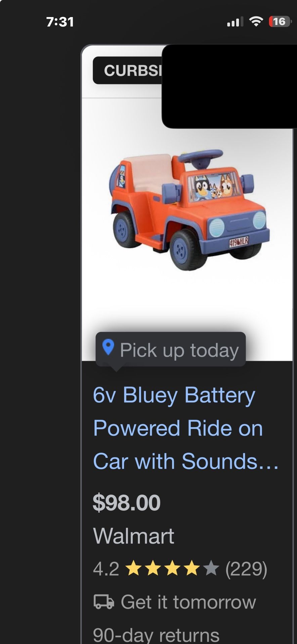
Task: Tap the delivery truck icon
Action: pos(103,601)
